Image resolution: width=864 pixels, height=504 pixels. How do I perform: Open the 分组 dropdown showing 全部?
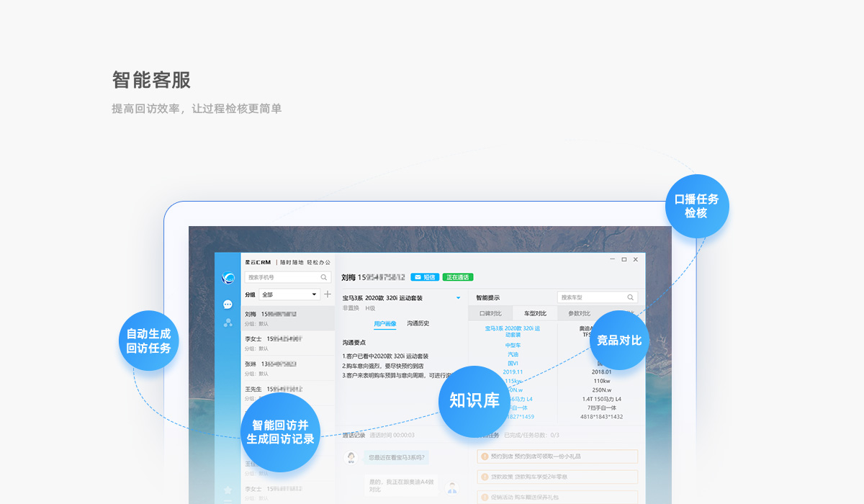point(289,294)
